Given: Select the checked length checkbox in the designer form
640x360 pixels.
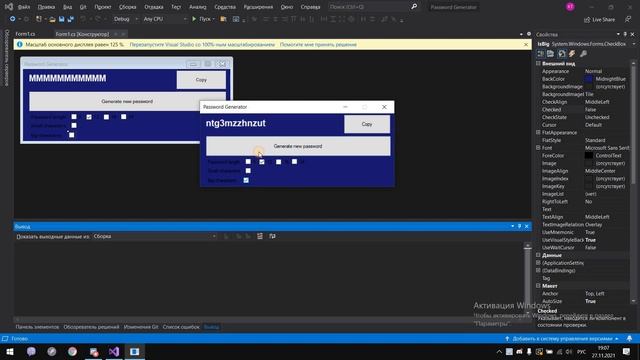Looking at the screenshot, I should pos(89,117).
